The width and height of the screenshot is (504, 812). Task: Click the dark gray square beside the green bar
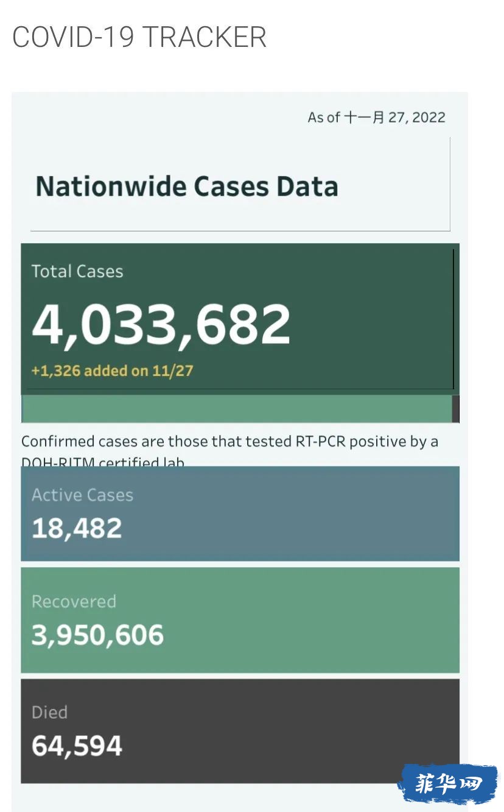point(456,409)
